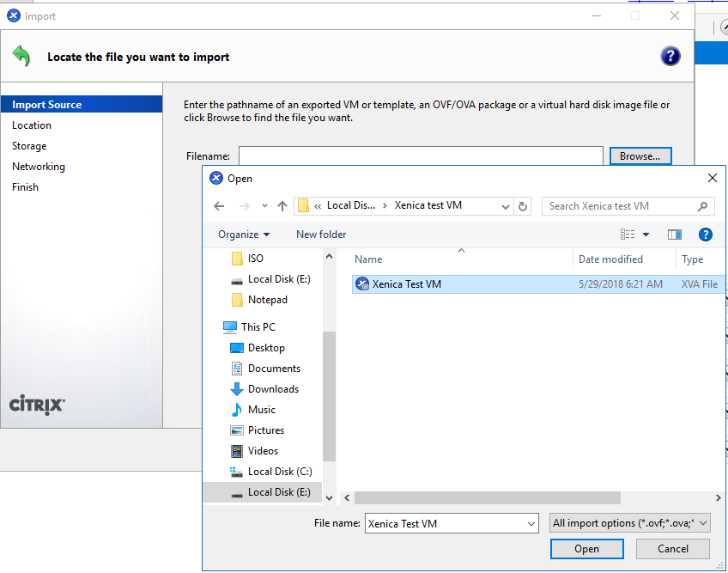The width and height of the screenshot is (728, 573).
Task: Open the view options dropdown arrow
Action: [x=646, y=235]
